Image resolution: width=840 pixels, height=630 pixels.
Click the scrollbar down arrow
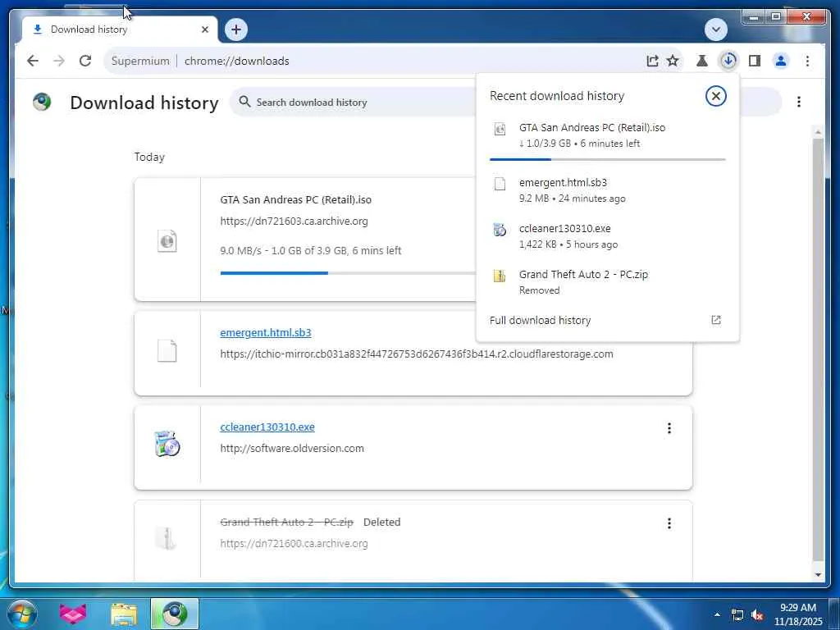point(818,575)
